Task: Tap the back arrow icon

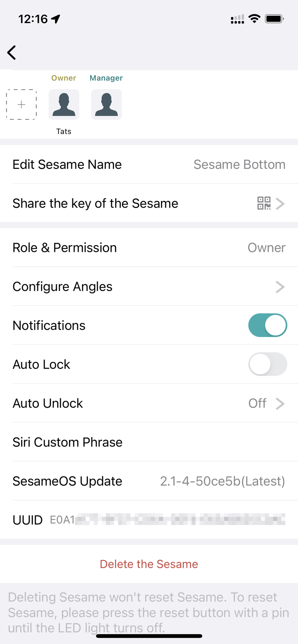Action: [12, 52]
